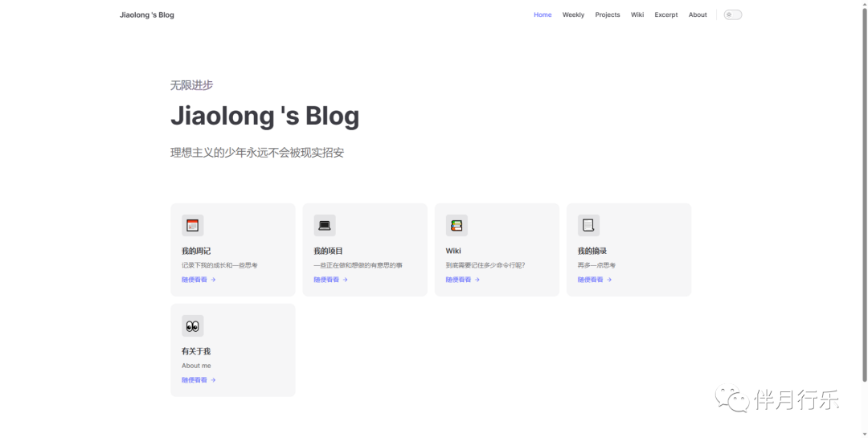Click the eyes icon on 有关于我 card
The image size is (868, 438).
click(193, 326)
